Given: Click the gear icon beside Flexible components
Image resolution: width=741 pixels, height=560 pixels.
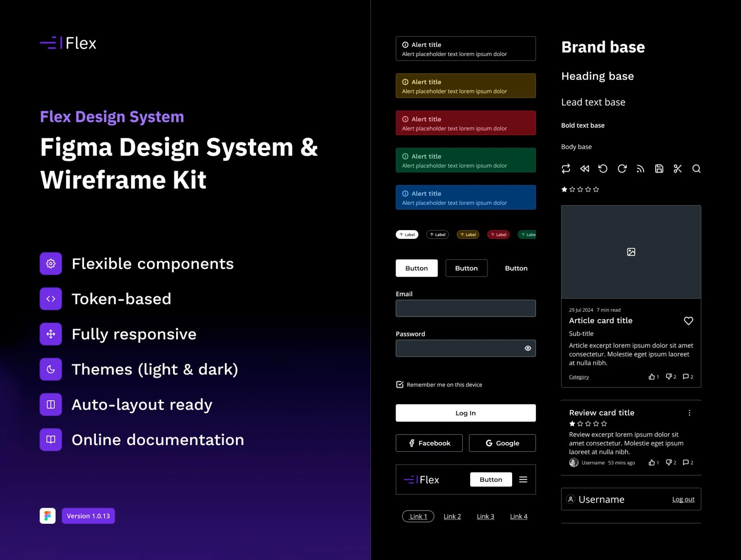Looking at the screenshot, I should tap(51, 264).
